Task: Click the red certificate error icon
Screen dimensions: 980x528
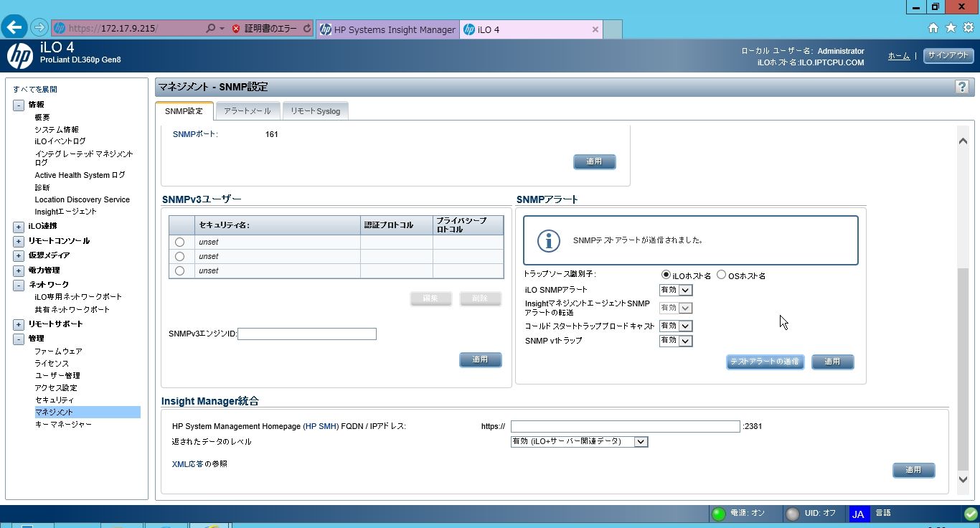Action: pyautogui.click(x=236, y=29)
